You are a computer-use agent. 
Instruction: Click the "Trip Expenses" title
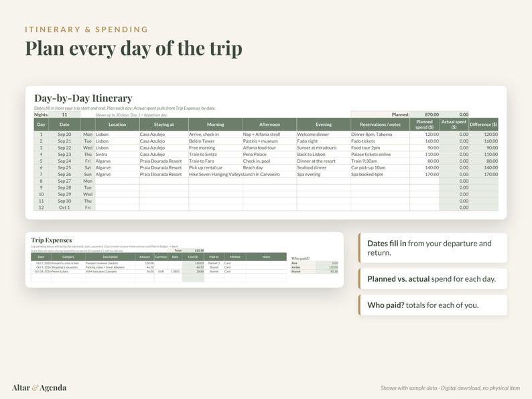coord(52,240)
